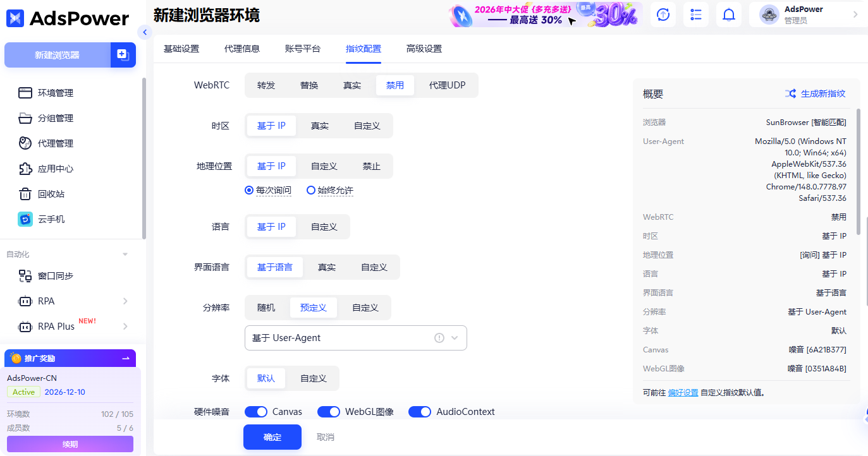
Task: Set 界面语言 to 自定义
Action: [374, 267]
